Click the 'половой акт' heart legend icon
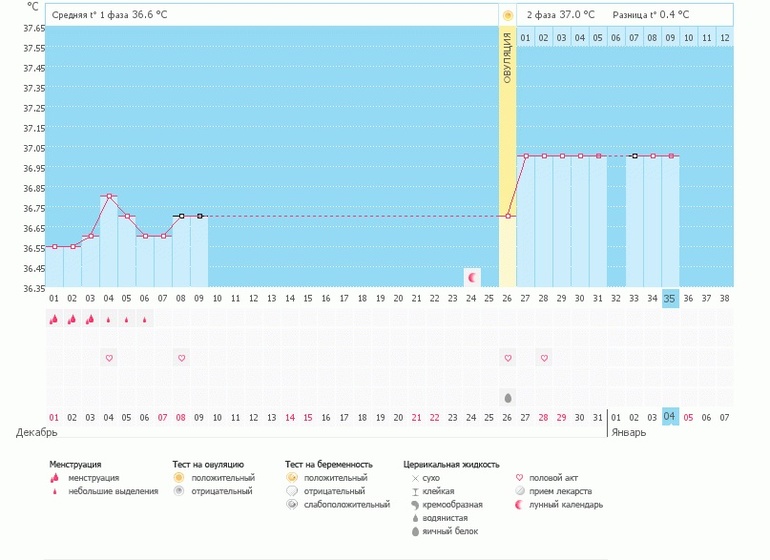This screenshot has height=560, width=770. pyautogui.click(x=519, y=477)
